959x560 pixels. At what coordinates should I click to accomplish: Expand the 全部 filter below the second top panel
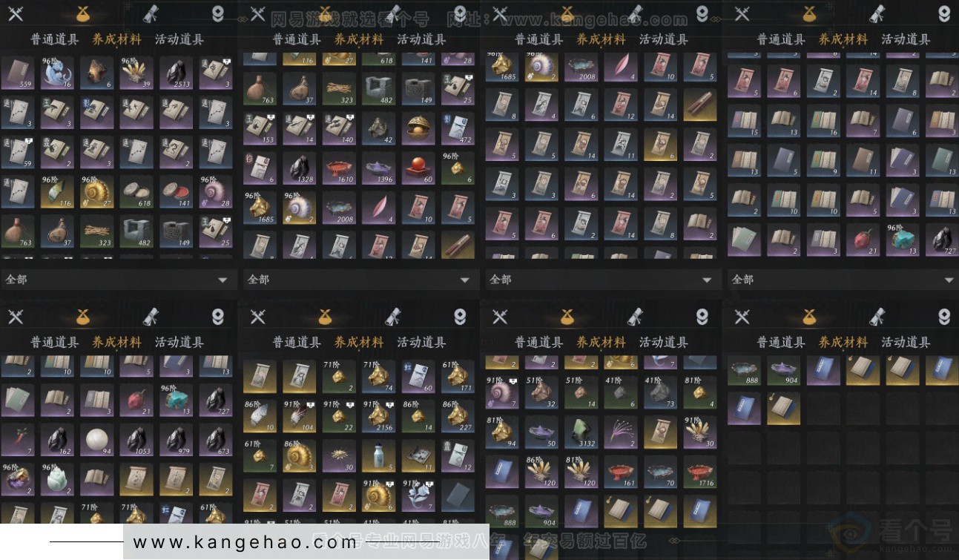pyautogui.click(x=360, y=280)
